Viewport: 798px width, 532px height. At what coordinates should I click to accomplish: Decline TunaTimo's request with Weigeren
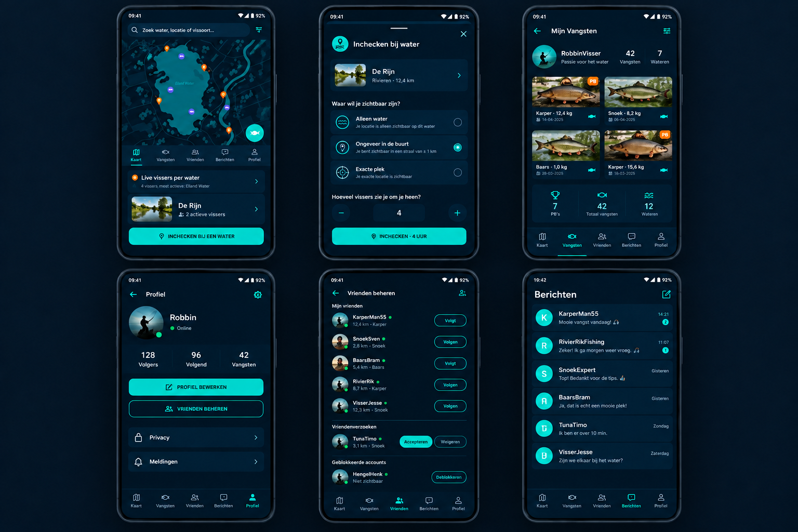pos(450,442)
